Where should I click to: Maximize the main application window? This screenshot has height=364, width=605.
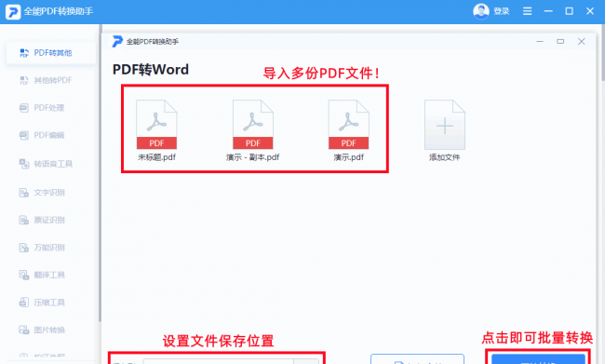pos(569,11)
